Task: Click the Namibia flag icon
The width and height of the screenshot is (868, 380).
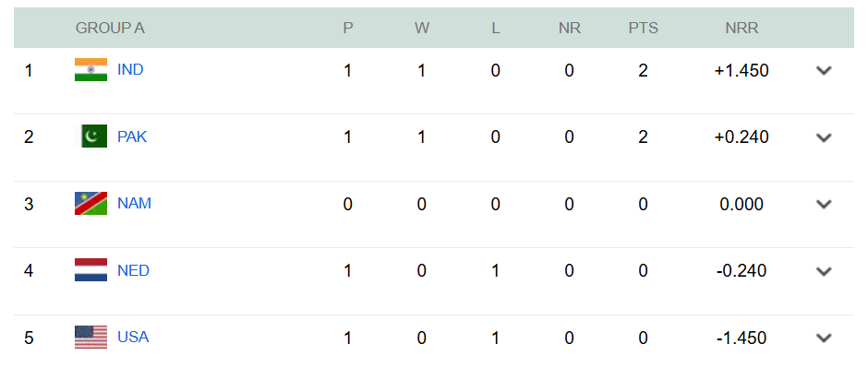Action: (x=90, y=204)
